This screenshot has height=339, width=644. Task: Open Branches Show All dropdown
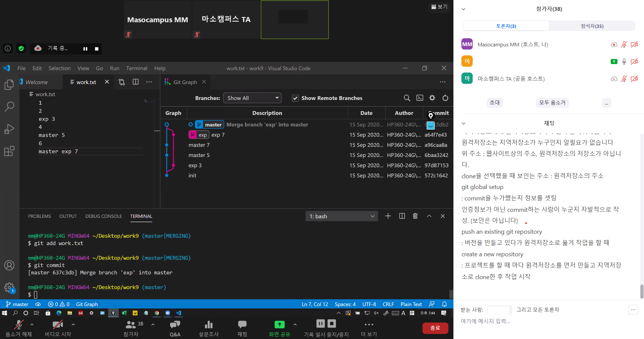click(x=252, y=98)
